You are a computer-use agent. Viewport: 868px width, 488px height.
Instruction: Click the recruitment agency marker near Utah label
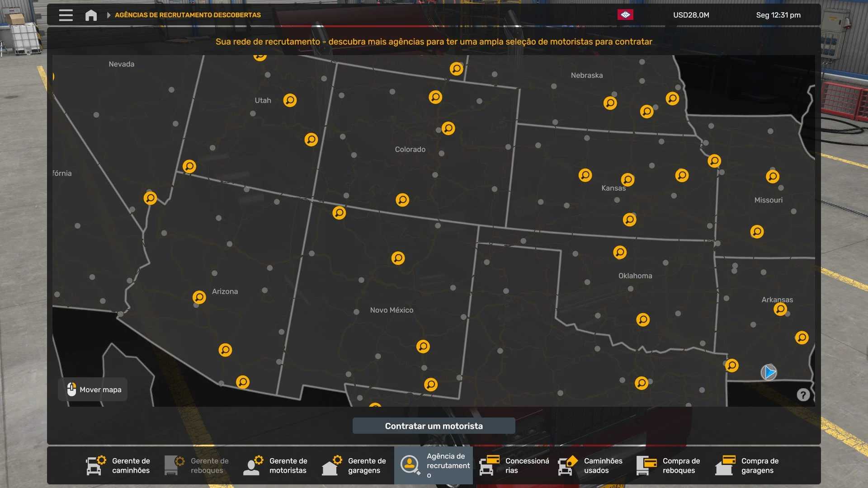290,100
